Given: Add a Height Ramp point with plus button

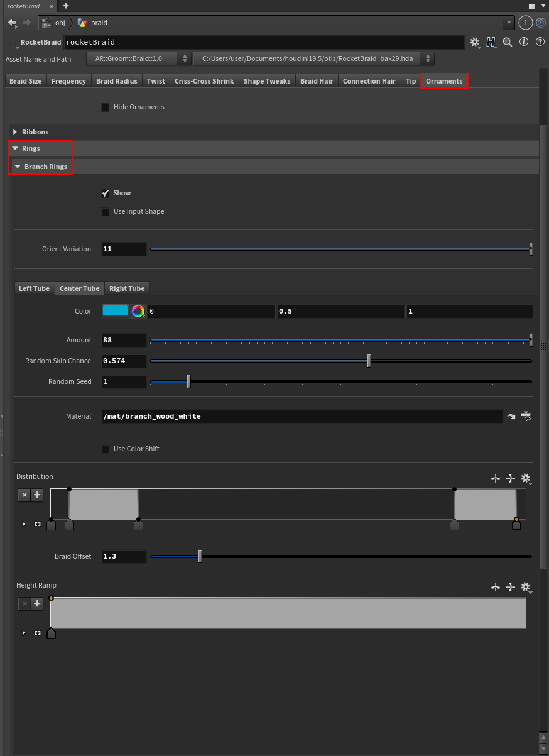Looking at the screenshot, I should [37, 604].
